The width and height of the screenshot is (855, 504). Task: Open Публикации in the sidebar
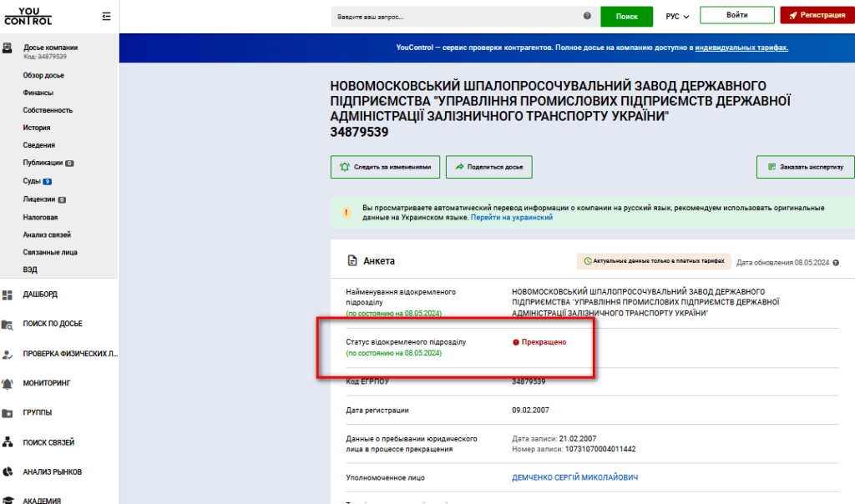coord(43,163)
